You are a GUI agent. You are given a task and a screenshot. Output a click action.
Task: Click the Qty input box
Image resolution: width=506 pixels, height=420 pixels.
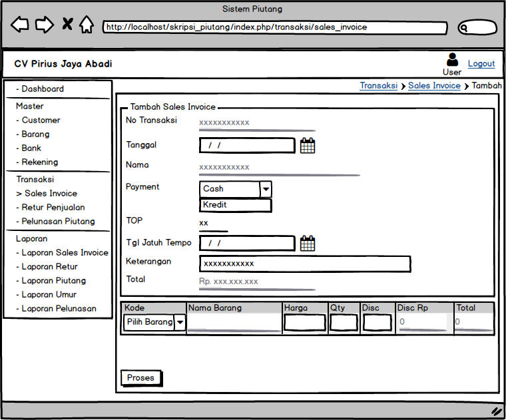point(344,323)
